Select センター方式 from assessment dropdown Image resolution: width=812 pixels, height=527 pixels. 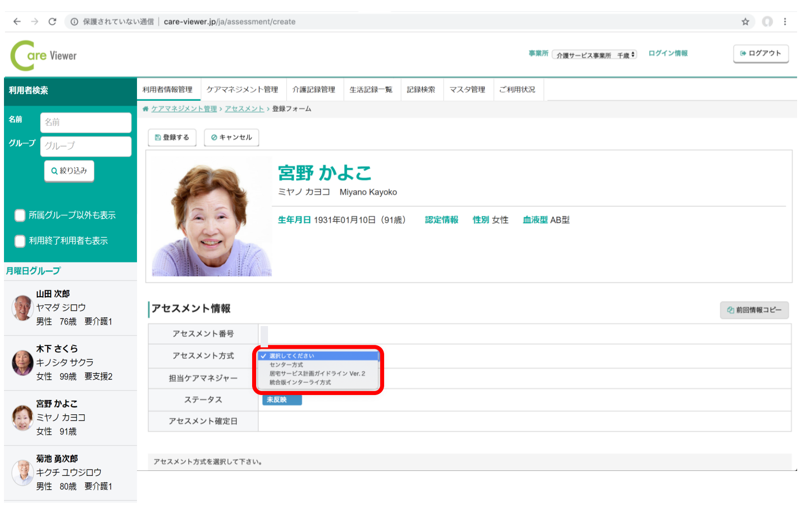click(x=286, y=365)
